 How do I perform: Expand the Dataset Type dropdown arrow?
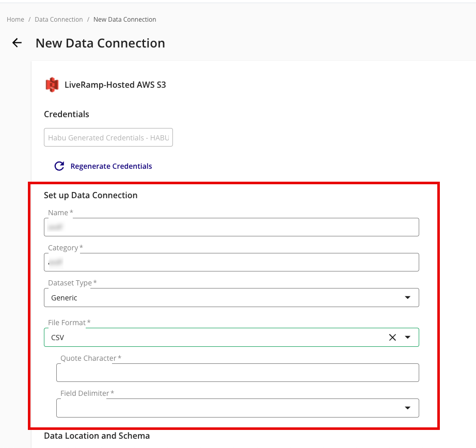pos(408,298)
